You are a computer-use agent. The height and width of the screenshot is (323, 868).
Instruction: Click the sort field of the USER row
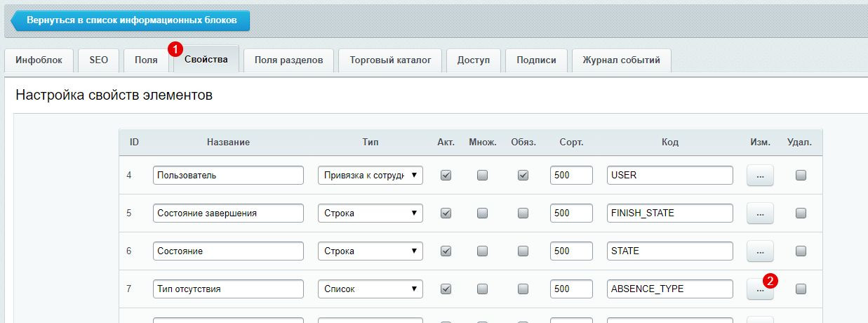tap(571, 176)
